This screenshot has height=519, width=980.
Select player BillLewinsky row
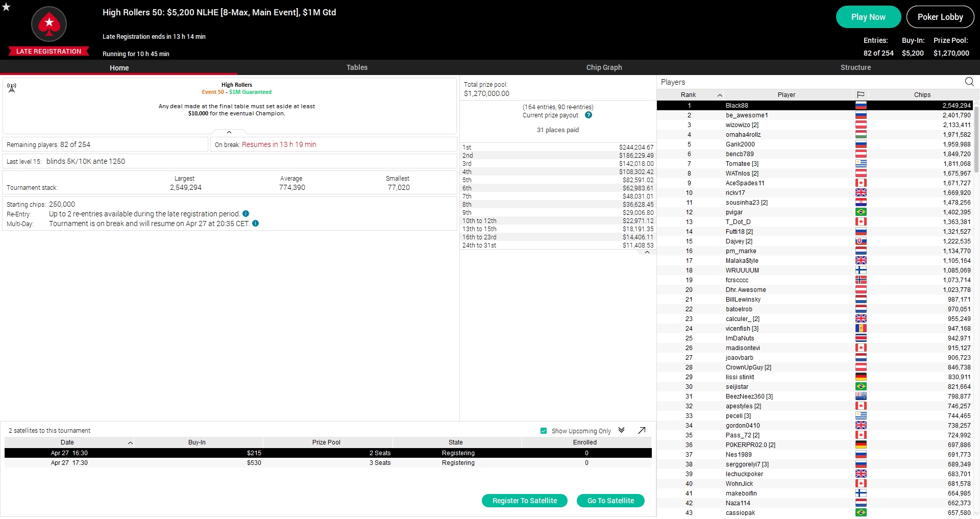pyautogui.click(x=815, y=300)
